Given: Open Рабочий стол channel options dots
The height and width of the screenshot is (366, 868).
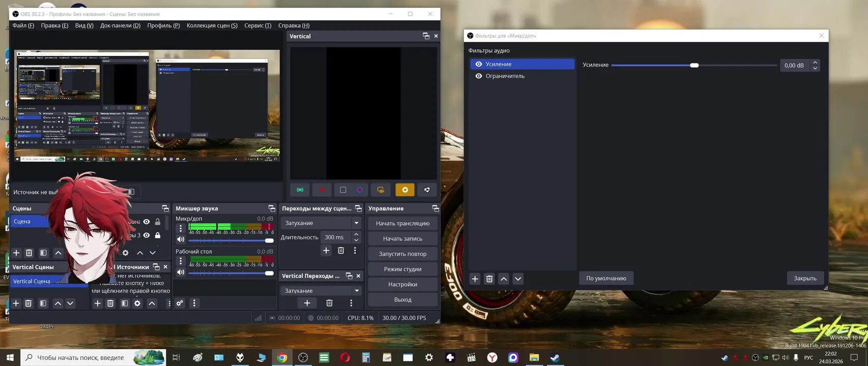Looking at the screenshot, I should (180, 261).
